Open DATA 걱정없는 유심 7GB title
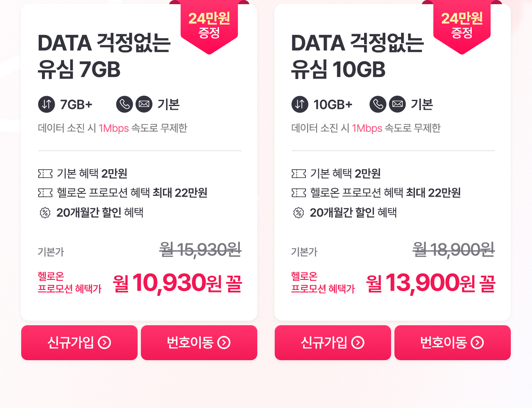The width and height of the screenshot is (532, 408). (104, 56)
